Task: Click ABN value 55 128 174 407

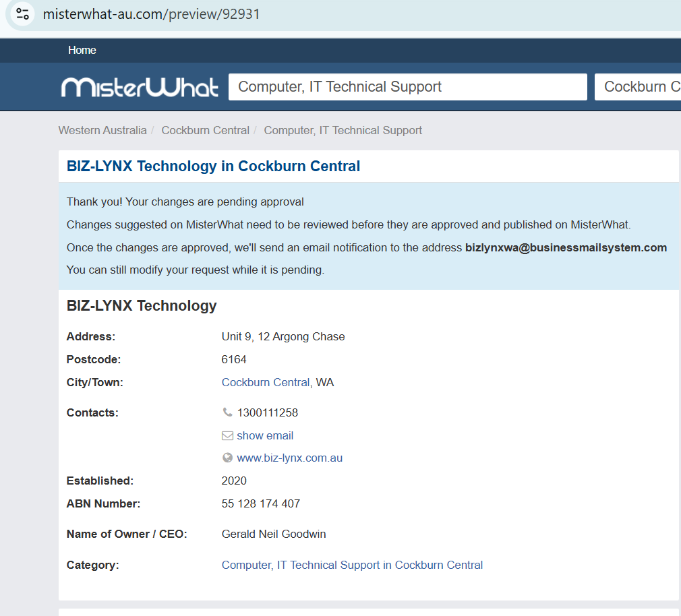Action: click(x=260, y=503)
